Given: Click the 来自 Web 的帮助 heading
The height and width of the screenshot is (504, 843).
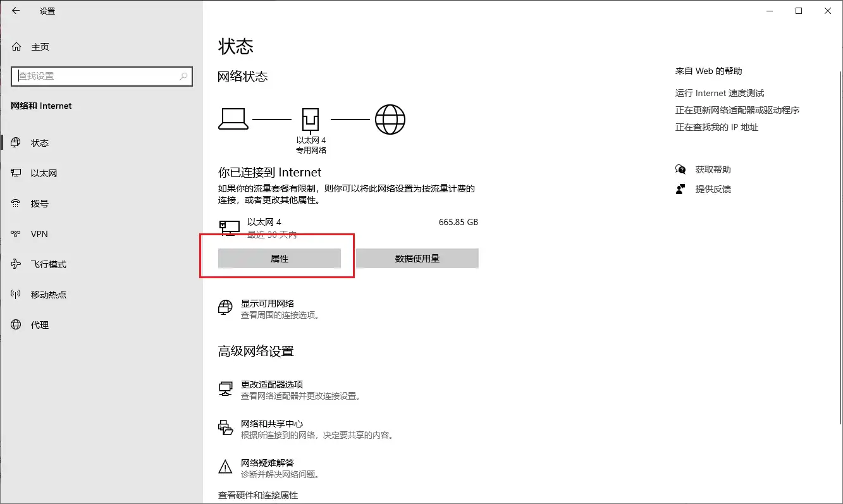Looking at the screenshot, I should point(709,71).
